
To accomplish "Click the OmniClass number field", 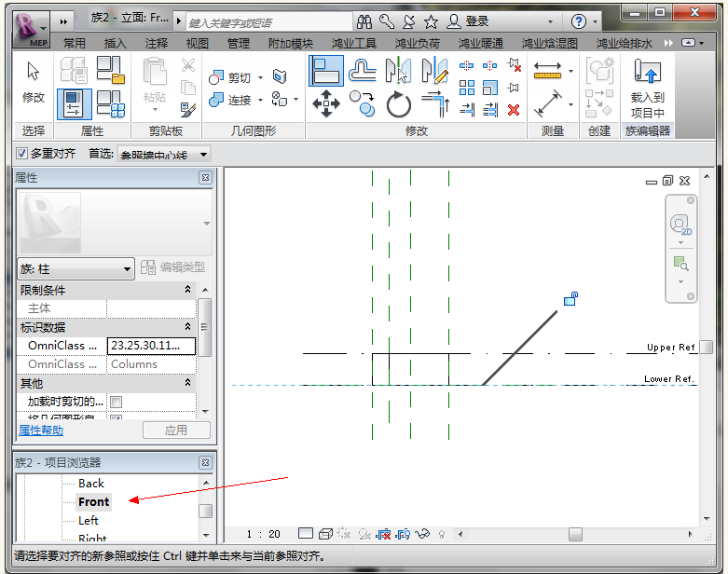I will (151, 346).
